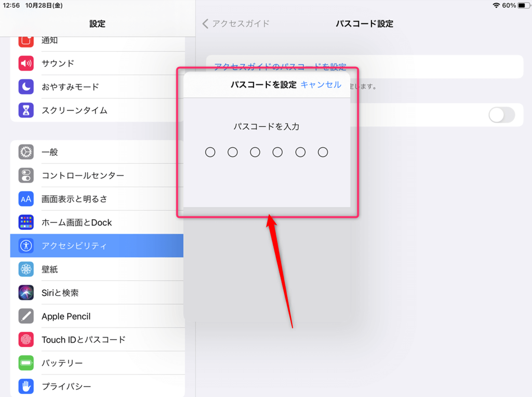Tap the 12:56 clock in status bar
532x397 pixels.
[11, 5]
